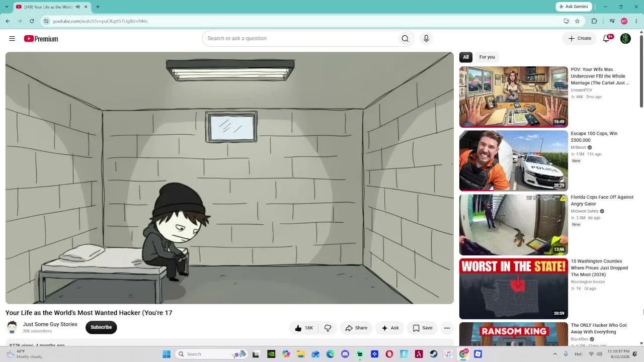Image resolution: width=644 pixels, height=362 pixels.
Task: Open File Explorer from the taskbar
Action: click(300, 354)
